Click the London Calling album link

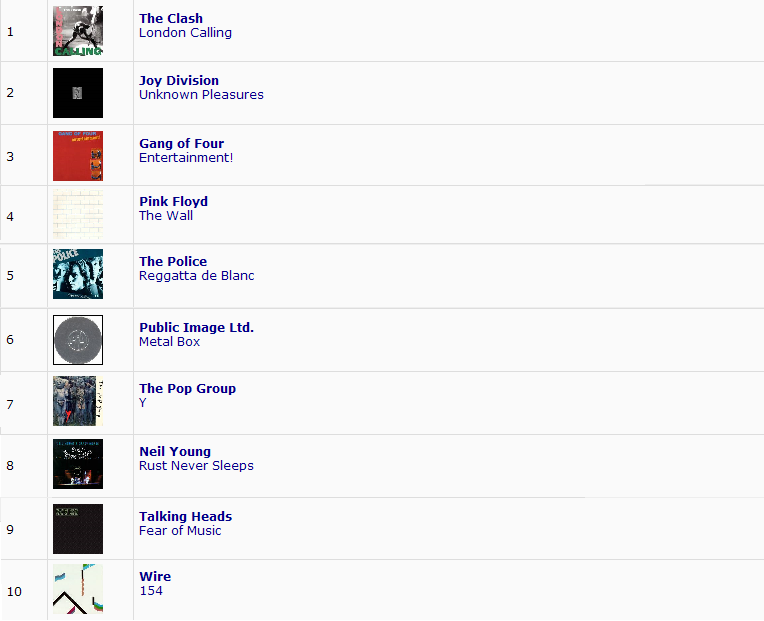(186, 33)
